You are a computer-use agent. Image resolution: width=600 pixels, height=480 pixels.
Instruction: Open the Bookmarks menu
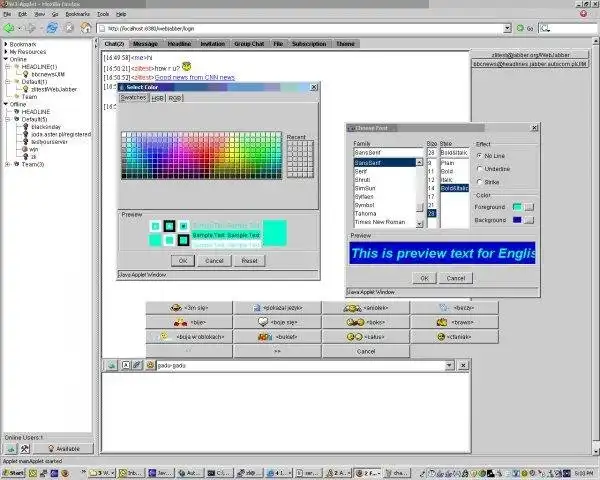[x=77, y=14]
